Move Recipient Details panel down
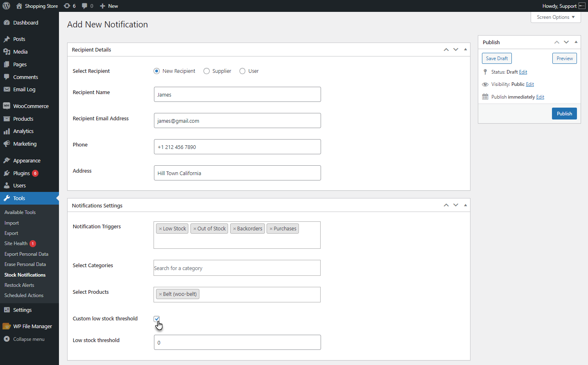The image size is (588, 365). tap(456, 50)
